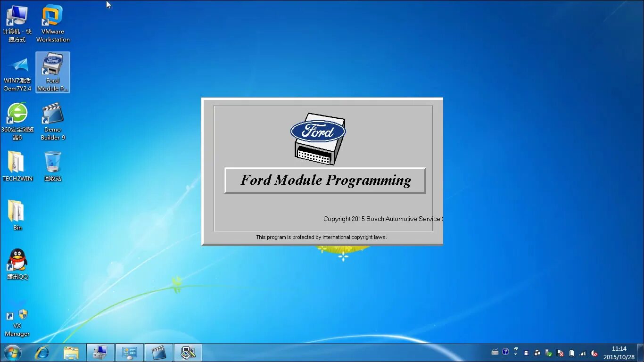The height and width of the screenshot is (362, 644).
Task: Open the TECH2WIN folder on desktop
Action: (x=17, y=166)
